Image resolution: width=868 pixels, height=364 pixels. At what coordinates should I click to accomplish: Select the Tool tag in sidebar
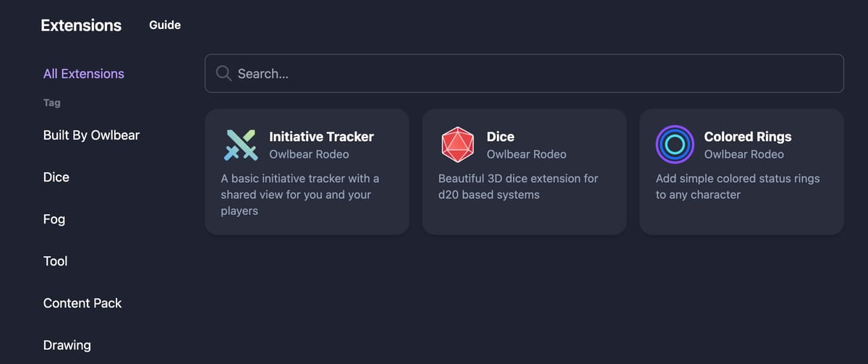coord(56,261)
